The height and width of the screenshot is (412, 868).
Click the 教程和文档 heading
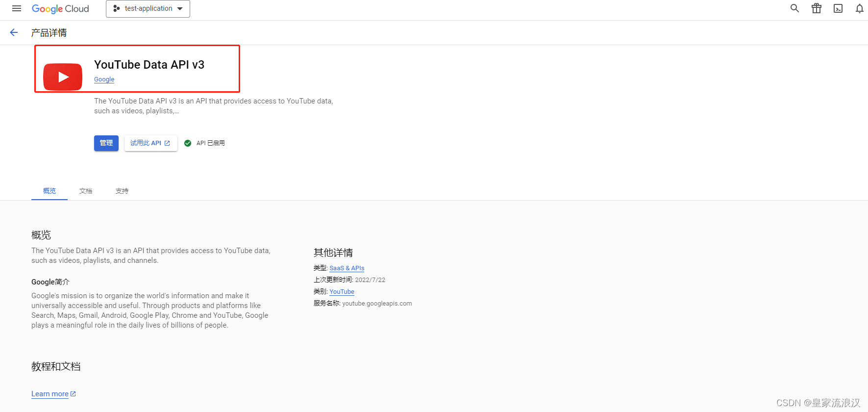click(x=56, y=366)
